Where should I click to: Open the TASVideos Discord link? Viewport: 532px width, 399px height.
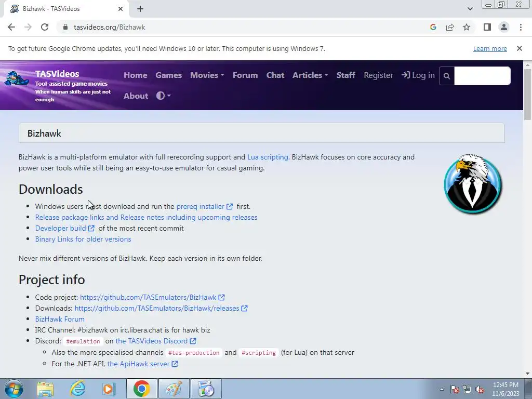click(151, 341)
